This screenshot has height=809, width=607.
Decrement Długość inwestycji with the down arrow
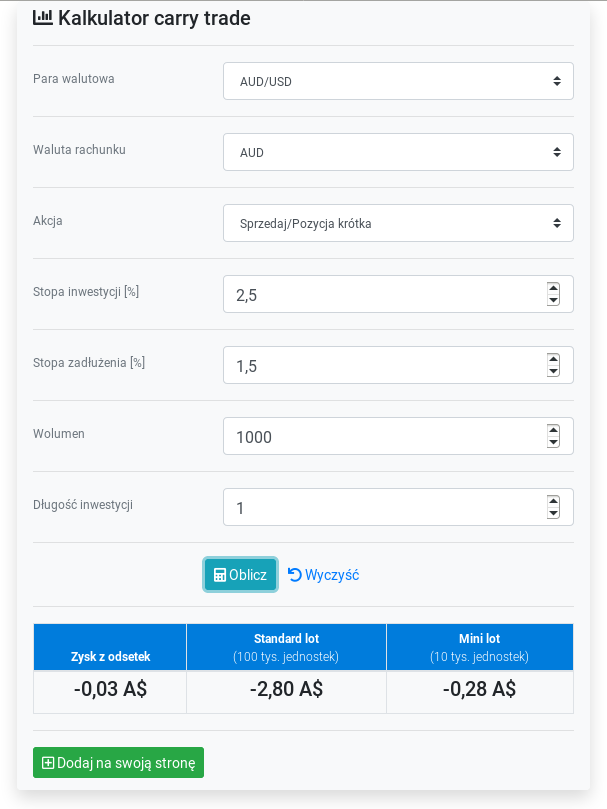553,513
